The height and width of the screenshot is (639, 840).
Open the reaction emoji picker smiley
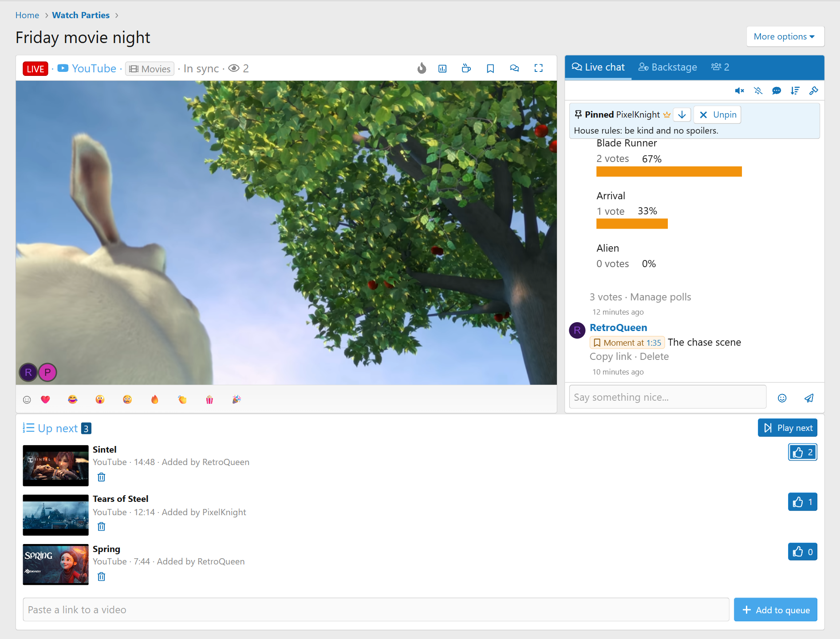point(27,399)
